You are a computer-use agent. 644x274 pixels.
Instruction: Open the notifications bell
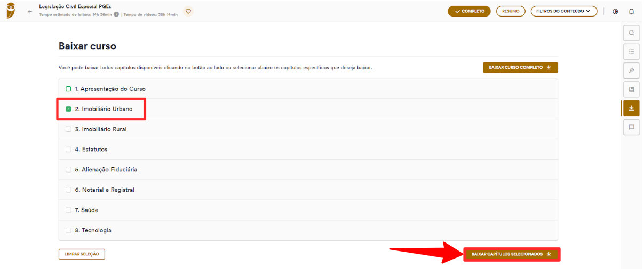(631, 11)
